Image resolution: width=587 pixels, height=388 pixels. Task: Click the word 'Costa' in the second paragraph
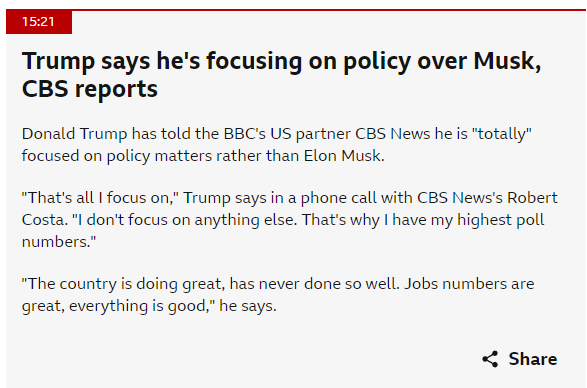[x=45, y=220]
